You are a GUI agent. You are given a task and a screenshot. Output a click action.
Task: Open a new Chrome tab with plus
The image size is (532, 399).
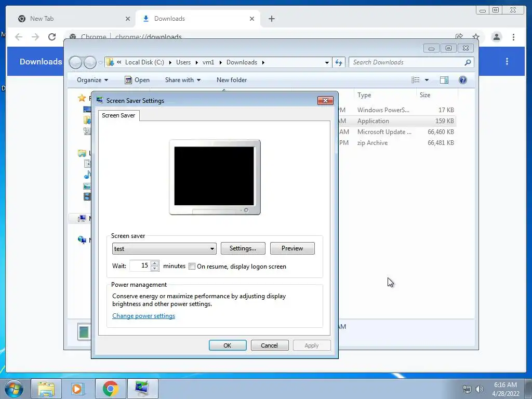(x=271, y=19)
